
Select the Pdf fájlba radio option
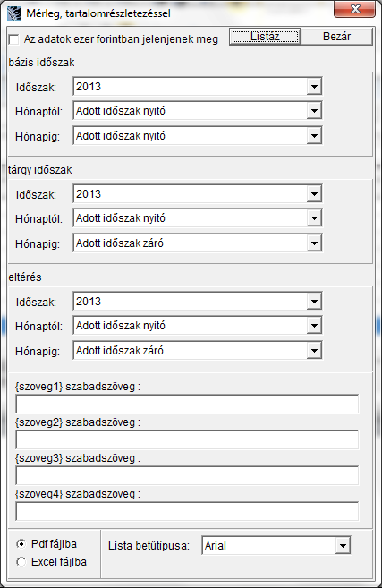pos(21,544)
